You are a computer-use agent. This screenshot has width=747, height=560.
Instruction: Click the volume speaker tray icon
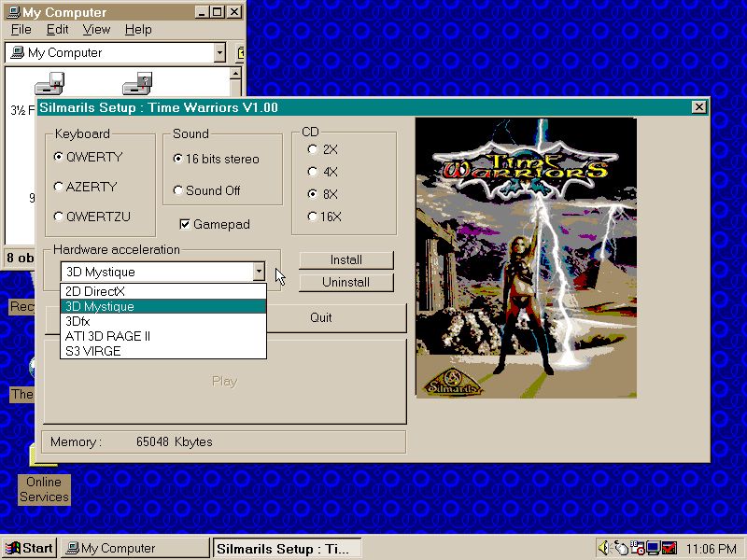(x=604, y=548)
